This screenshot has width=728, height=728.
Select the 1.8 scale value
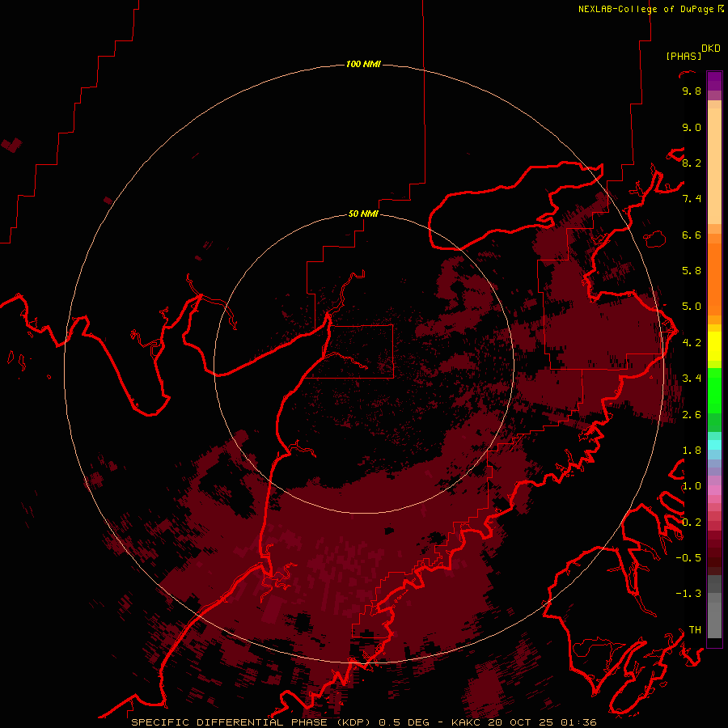coord(692,451)
